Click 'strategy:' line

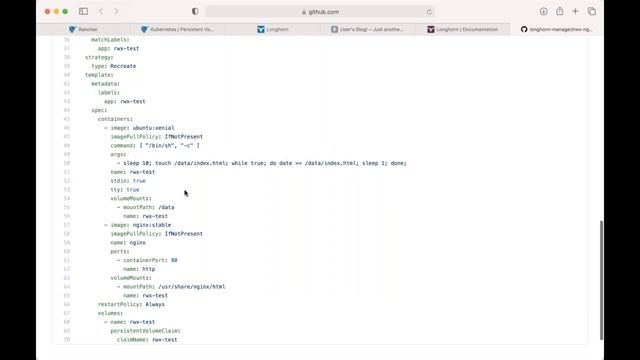point(99,57)
